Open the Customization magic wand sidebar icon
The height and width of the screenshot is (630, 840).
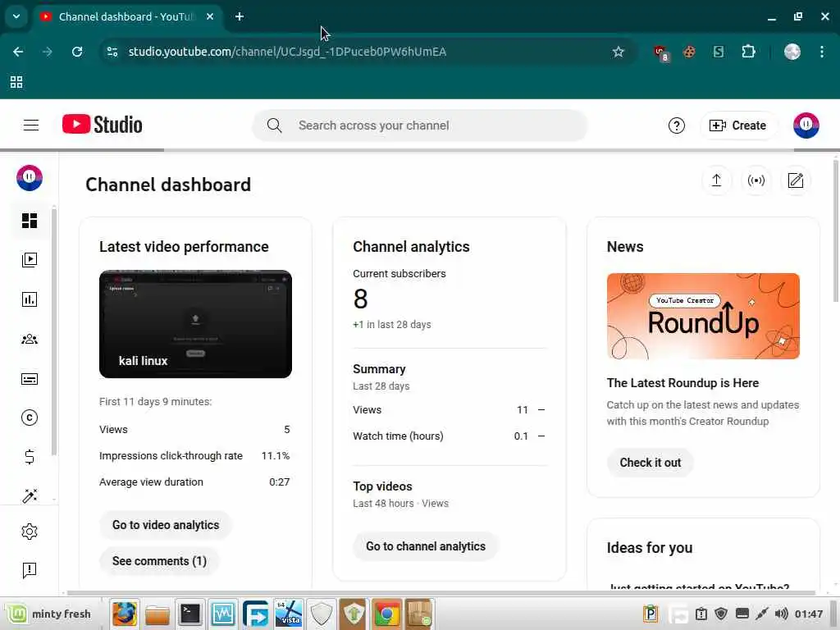point(30,495)
